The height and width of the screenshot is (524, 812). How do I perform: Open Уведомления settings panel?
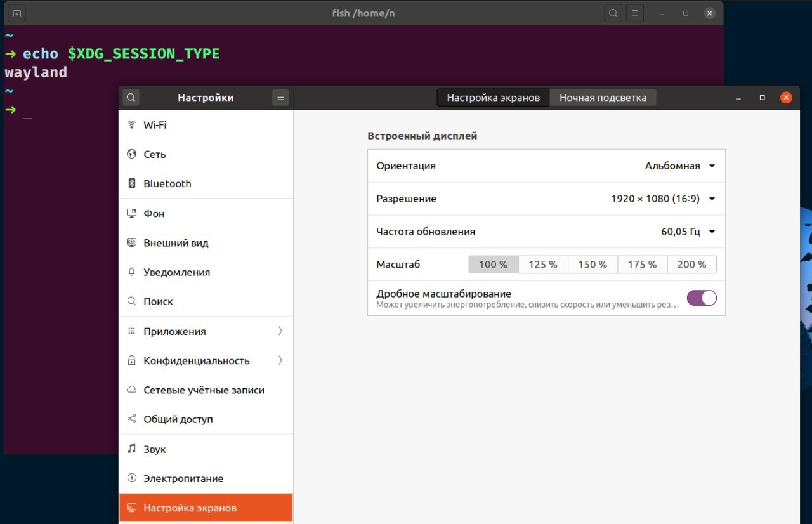pos(206,272)
